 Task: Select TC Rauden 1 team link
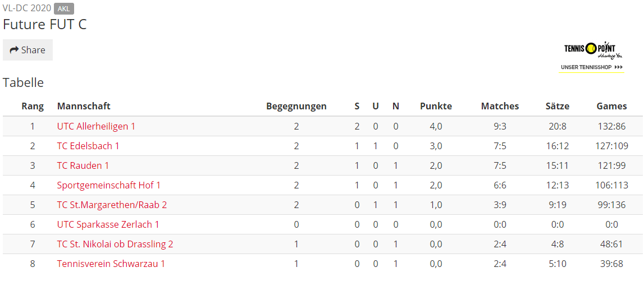(83, 165)
